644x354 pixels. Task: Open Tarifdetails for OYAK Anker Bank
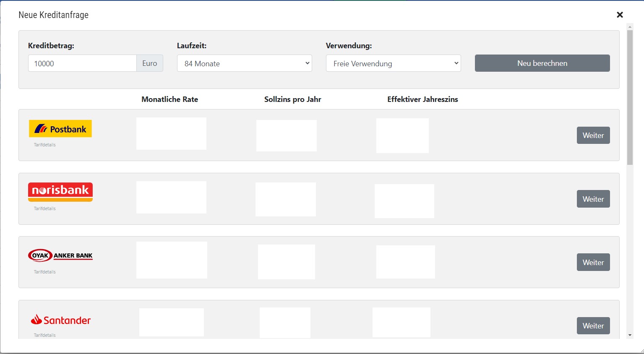[x=45, y=272]
